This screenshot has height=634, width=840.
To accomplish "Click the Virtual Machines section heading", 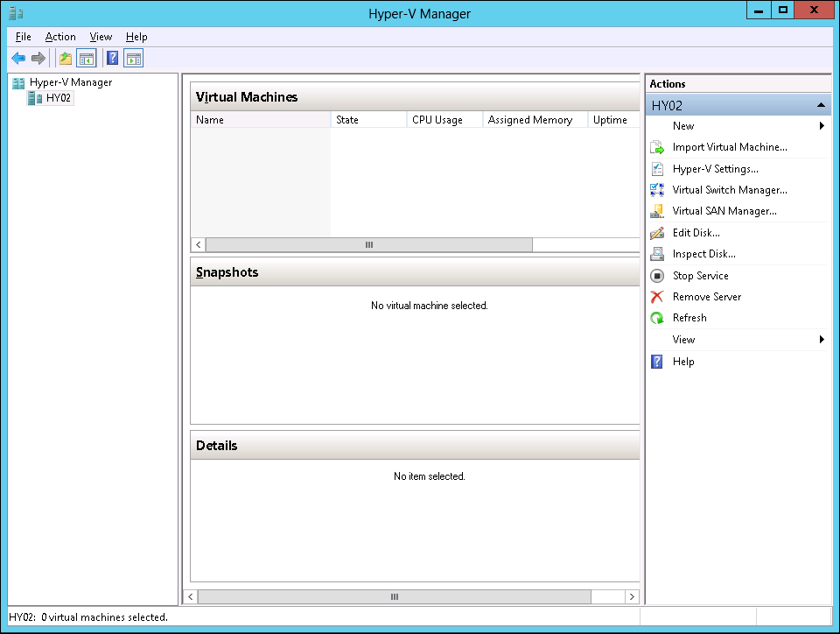I will pyautogui.click(x=247, y=97).
